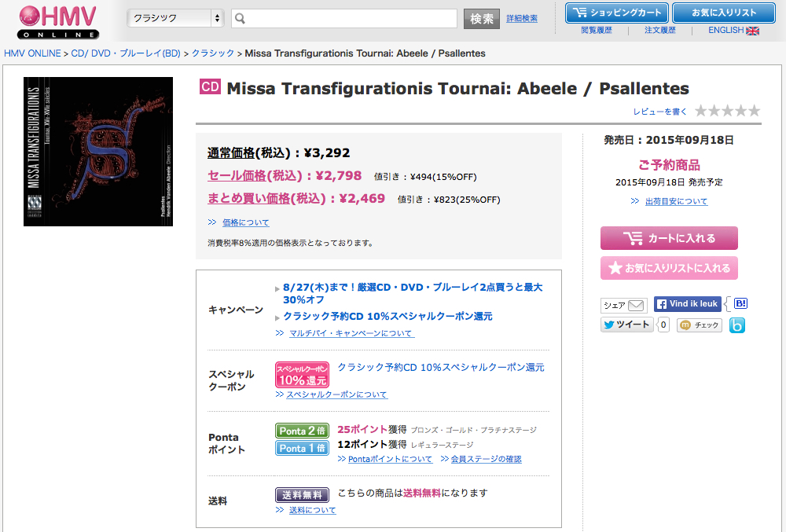Viewport: 786px width, 532px height.
Task: Switch site language to ENGLISH
Action: (733, 31)
